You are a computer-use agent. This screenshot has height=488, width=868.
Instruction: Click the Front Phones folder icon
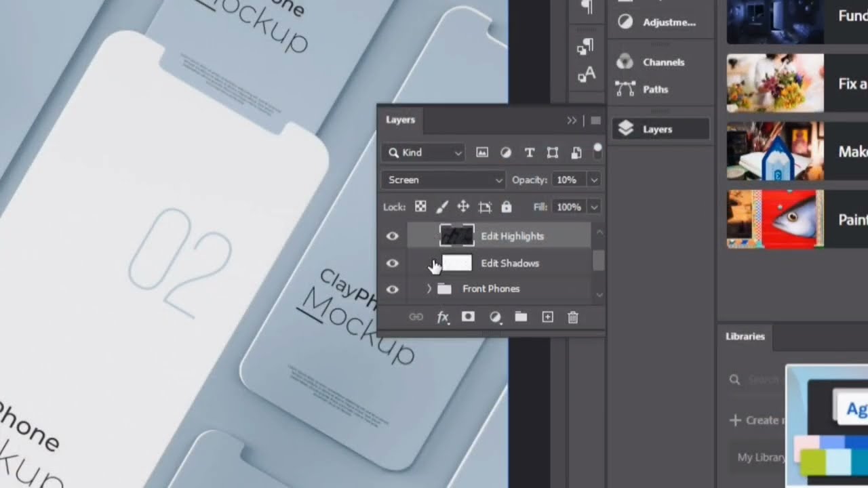(444, 289)
